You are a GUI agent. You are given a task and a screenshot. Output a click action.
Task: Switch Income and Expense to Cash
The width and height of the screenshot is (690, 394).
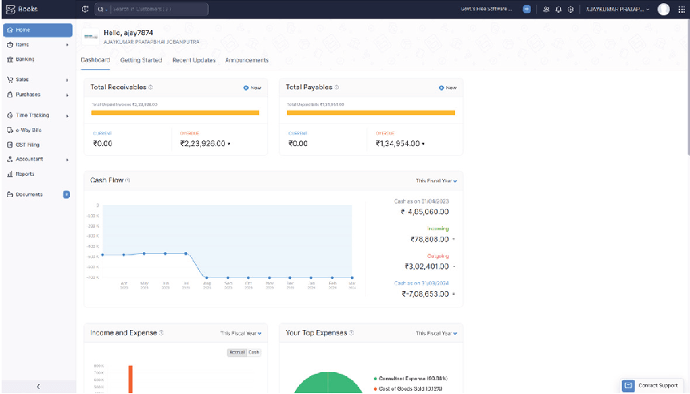254,352
